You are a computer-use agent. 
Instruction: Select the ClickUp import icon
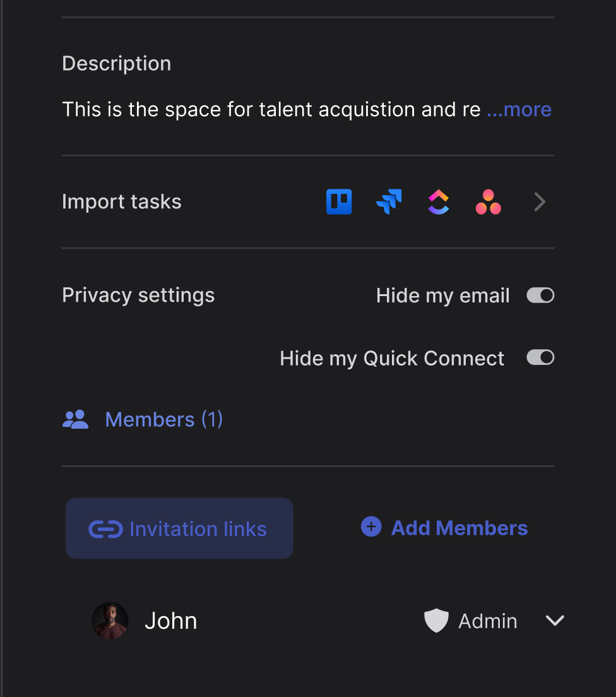click(439, 202)
